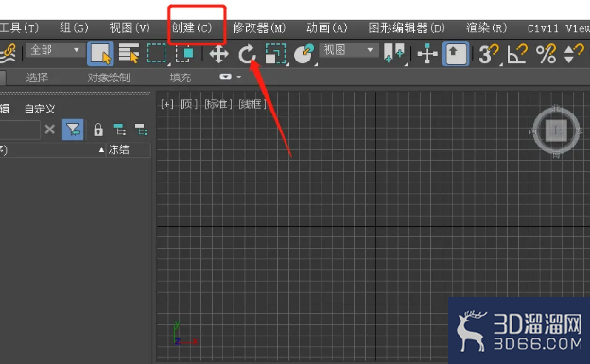Open Select by Name list icon

129,54
